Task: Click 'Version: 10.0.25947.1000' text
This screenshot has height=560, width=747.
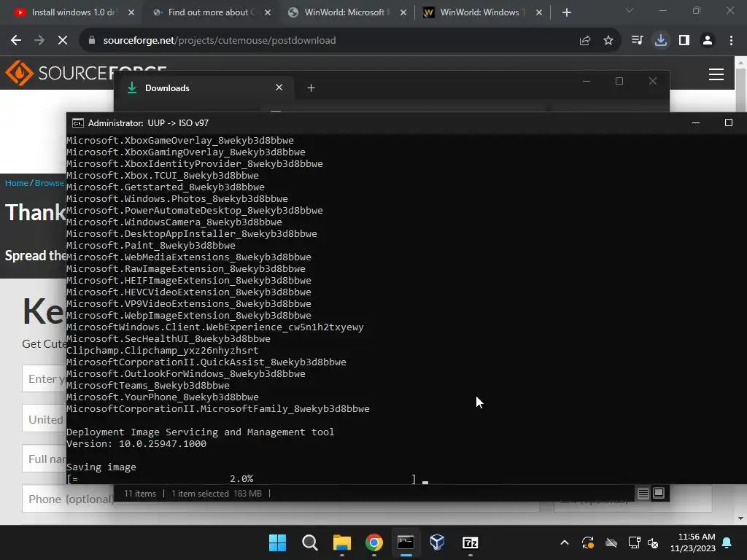Action: pos(136,444)
